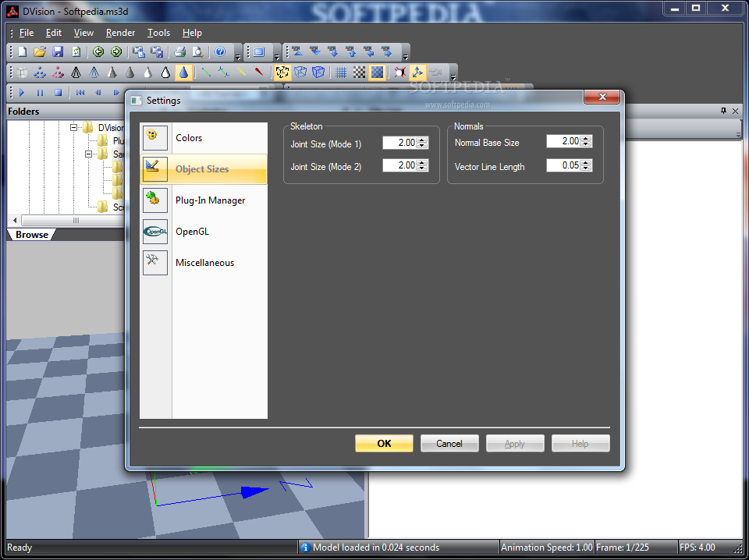
Task: Open first toolbar's overflow dropdown arrow
Action: (x=238, y=57)
